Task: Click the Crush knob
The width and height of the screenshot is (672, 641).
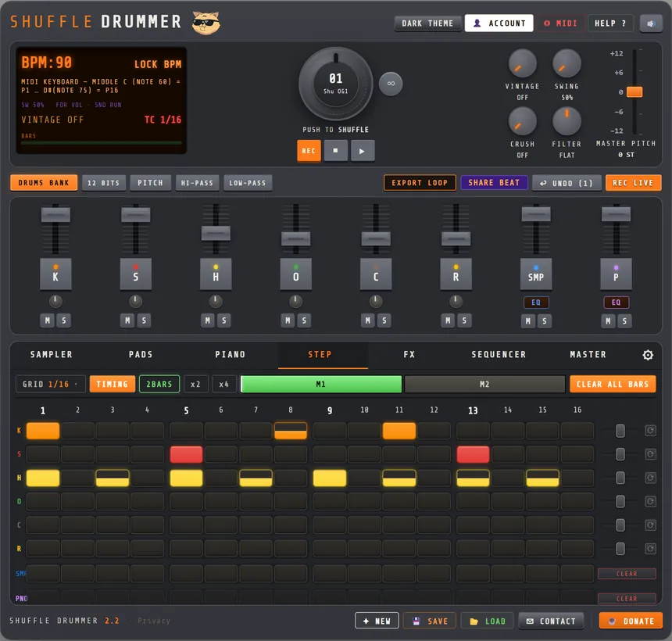Action: (522, 121)
